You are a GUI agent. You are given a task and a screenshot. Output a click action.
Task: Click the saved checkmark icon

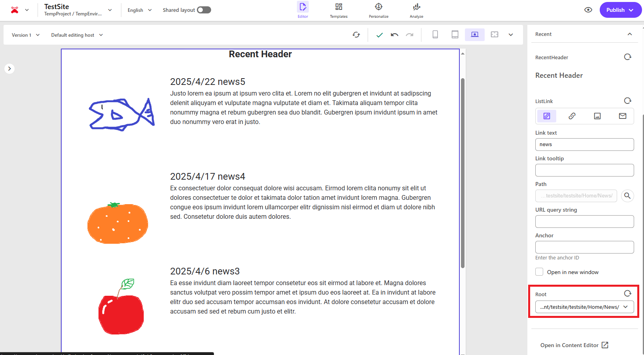coord(380,35)
